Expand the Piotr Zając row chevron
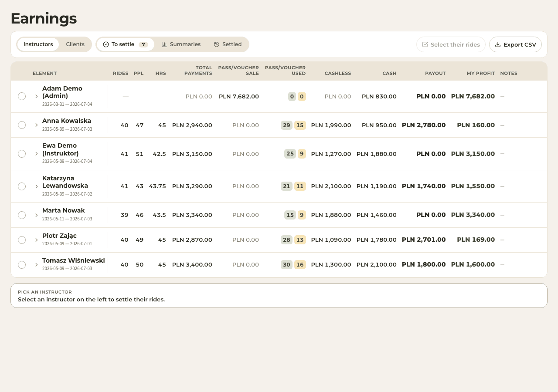The image size is (558, 392). [37, 240]
